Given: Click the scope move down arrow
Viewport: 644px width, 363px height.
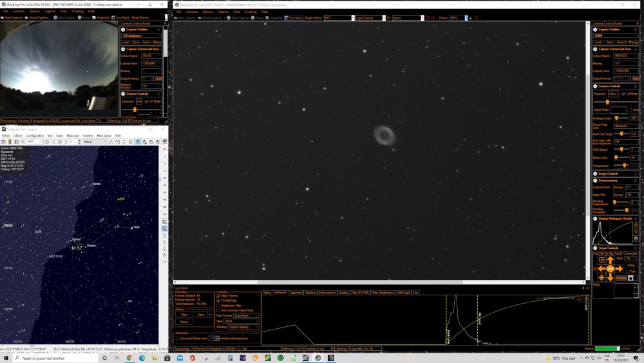Looking at the screenshot, I should pyautogui.click(x=611, y=277).
